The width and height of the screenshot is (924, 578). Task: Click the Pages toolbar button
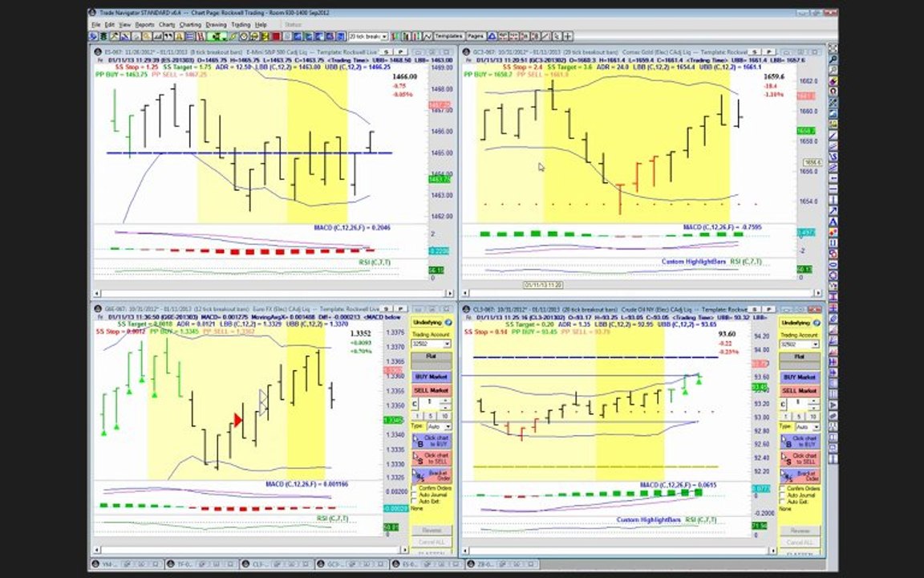[476, 36]
